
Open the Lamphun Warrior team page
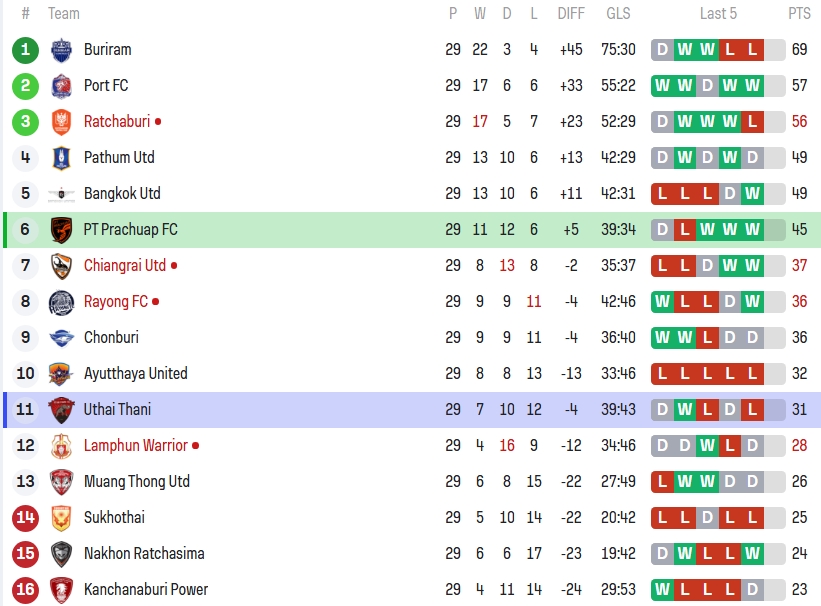coord(136,445)
